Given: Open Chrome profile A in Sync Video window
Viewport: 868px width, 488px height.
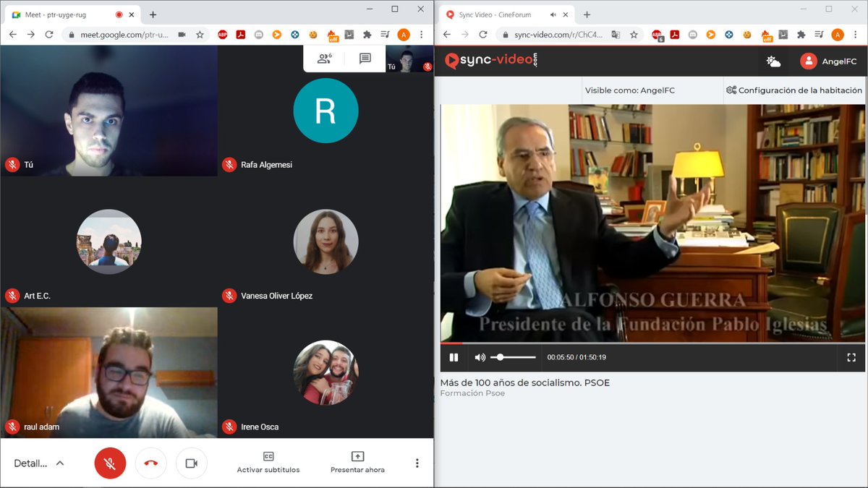Looking at the screenshot, I should [x=838, y=35].
